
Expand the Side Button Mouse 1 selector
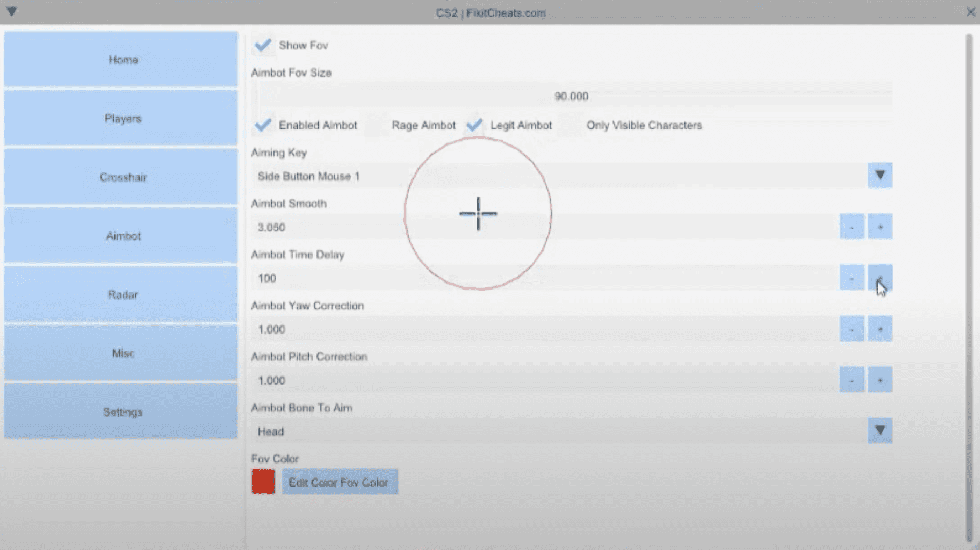coord(880,175)
